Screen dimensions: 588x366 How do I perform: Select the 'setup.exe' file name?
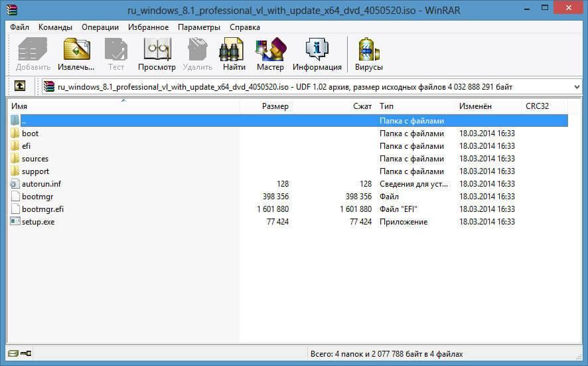[x=38, y=221]
